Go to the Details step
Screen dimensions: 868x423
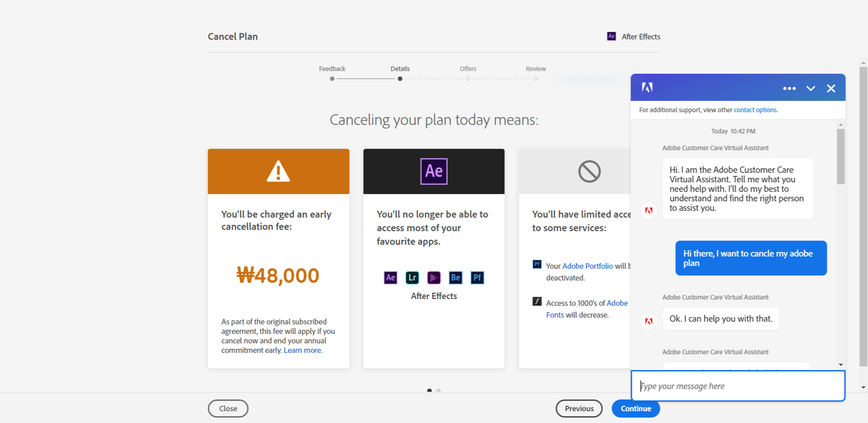tap(400, 69)
